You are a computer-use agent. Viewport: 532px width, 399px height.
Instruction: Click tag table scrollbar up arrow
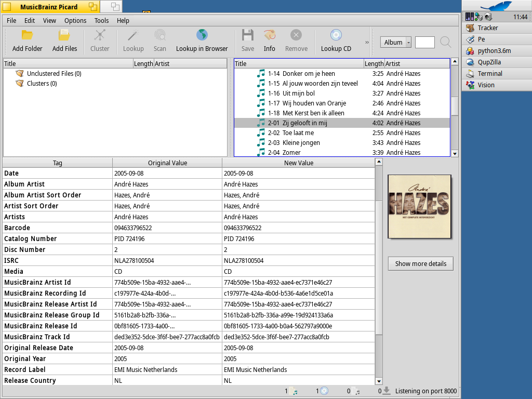click(x=379, y=162)
